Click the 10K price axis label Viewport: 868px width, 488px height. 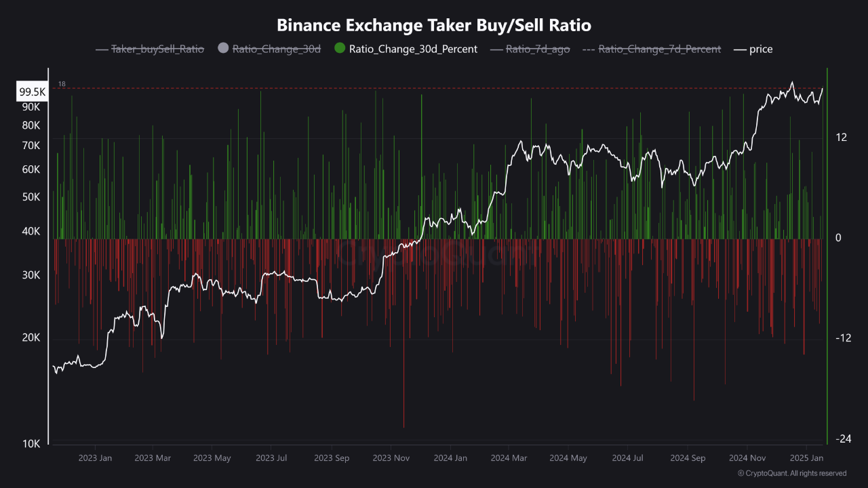(x=31, y=444)
